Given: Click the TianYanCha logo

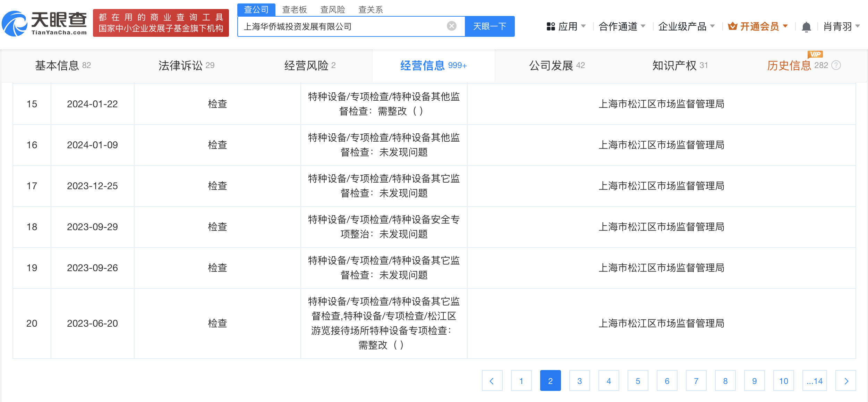Looking at the screenshot, I should point(44,23).
